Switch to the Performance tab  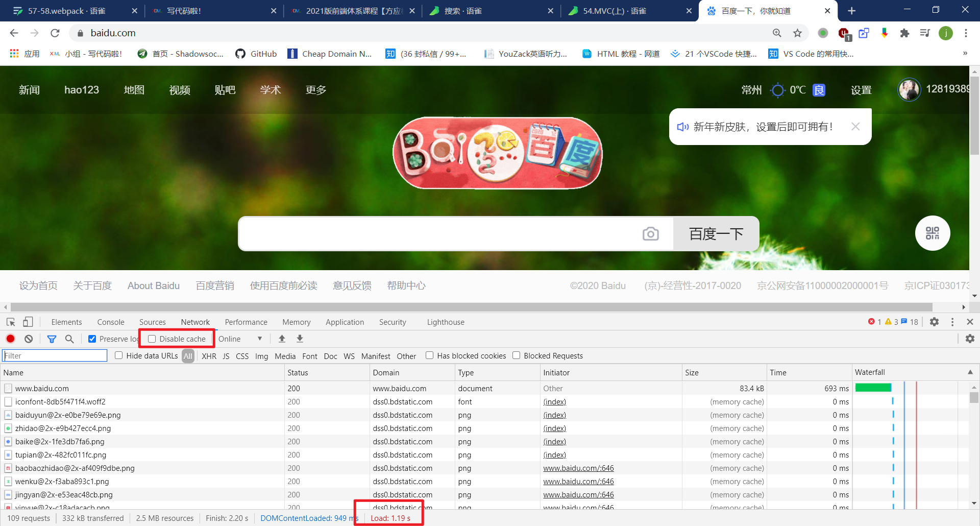coord(246,322)
